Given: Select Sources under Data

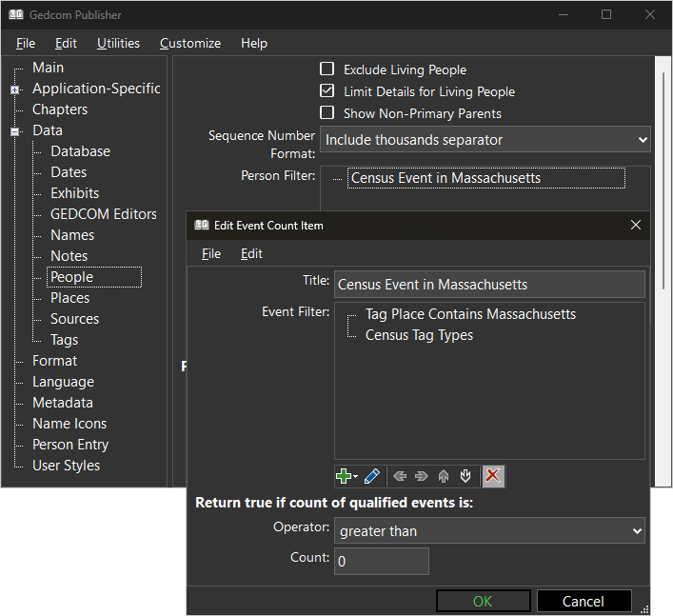Looking at the screenshot, I should tap(74, 319).
